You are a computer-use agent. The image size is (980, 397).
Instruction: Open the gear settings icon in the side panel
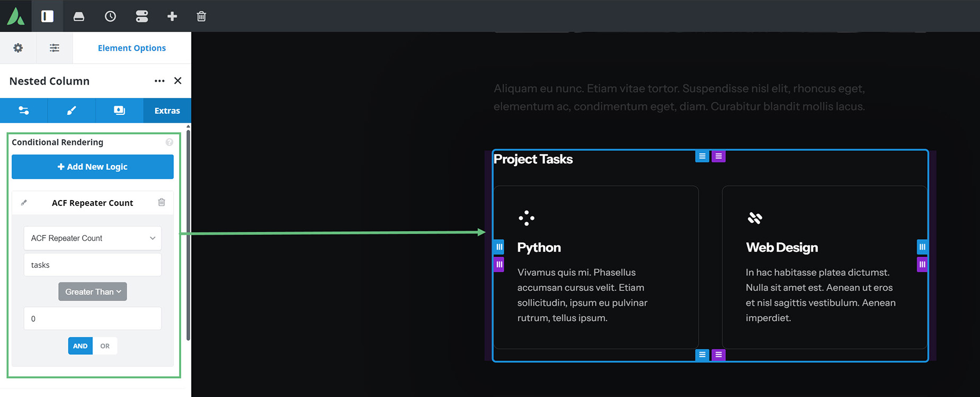click(x=18, y=48)
